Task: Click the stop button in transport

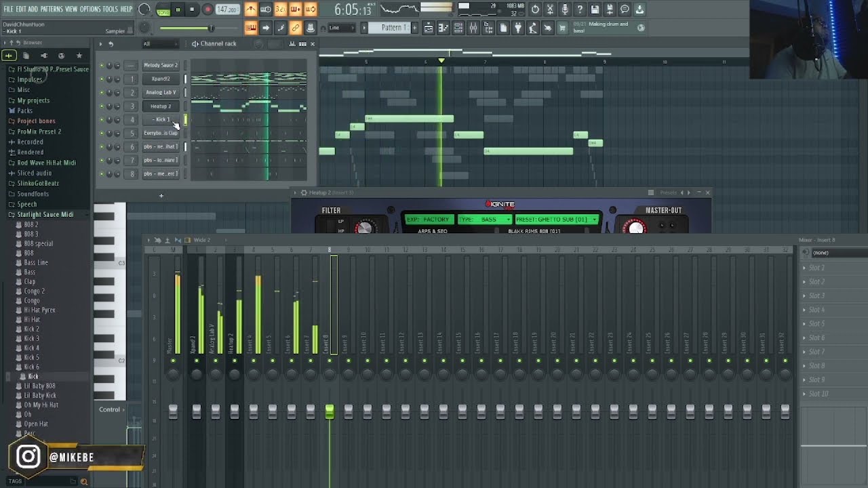Action: tap(192, 9)
